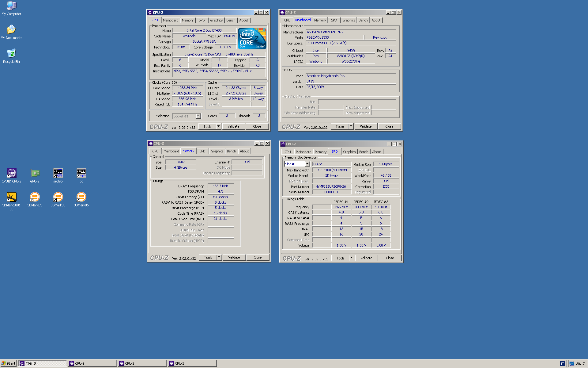Open About tab in Memory window

244,151
